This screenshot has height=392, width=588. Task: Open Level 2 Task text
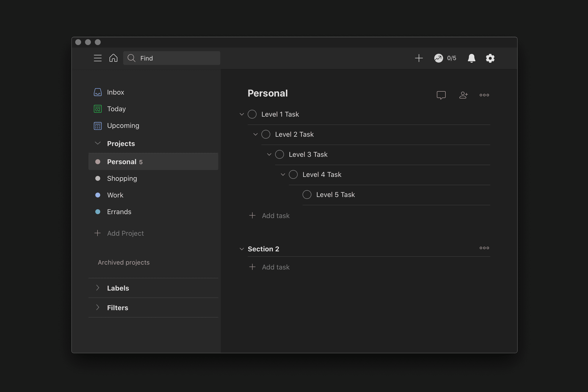point(294,134)
